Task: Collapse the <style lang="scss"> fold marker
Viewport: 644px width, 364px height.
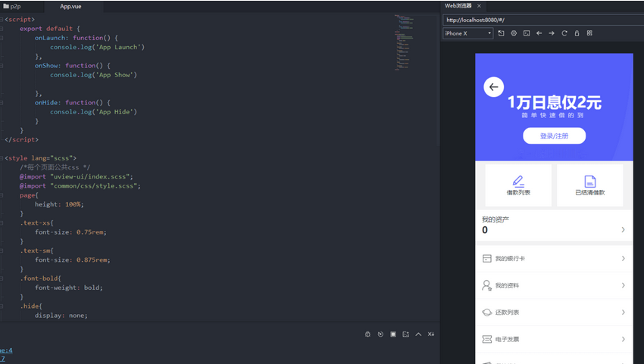Action: 2,158
